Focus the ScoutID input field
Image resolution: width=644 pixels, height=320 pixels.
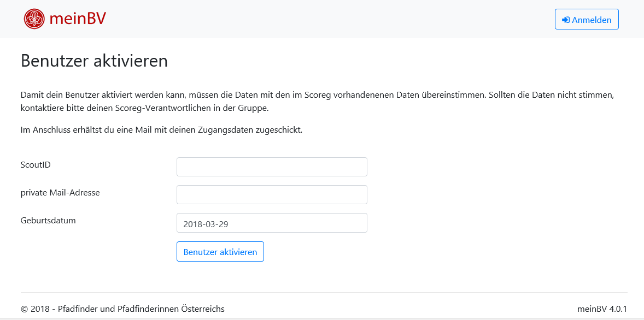coord(272,167)
